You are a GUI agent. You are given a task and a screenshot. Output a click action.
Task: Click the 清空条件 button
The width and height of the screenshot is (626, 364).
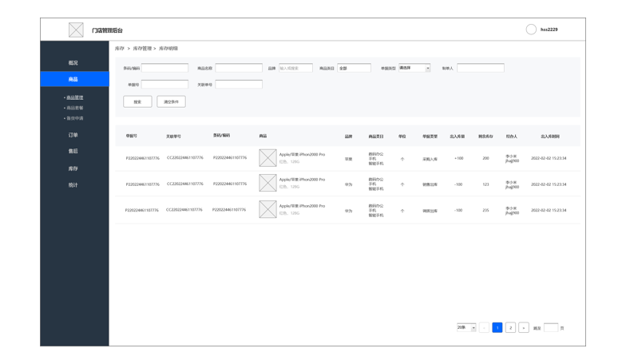tap(171, 101)
